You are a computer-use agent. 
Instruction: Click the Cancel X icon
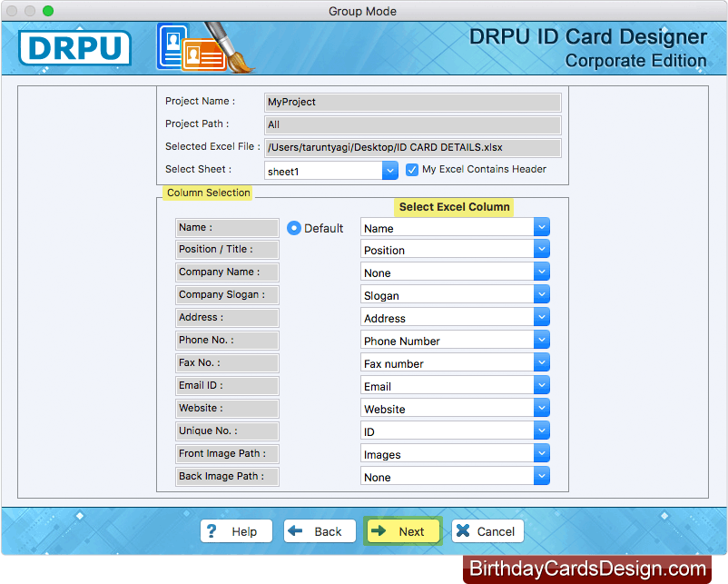463,530
